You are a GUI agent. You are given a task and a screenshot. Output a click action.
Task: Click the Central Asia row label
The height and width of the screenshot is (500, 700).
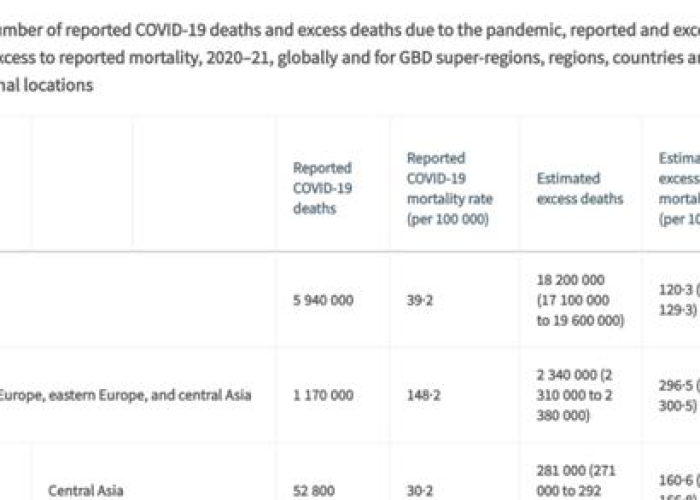click(86, 491)
